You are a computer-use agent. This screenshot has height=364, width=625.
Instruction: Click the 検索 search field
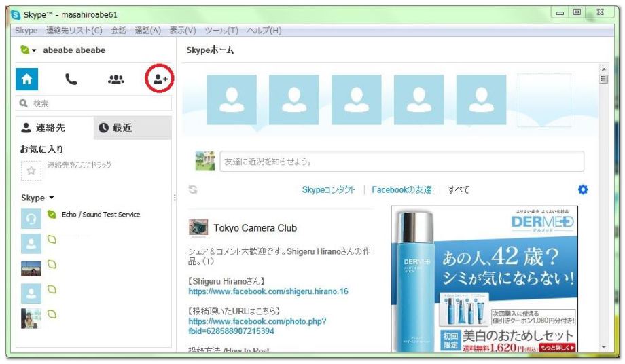coord(94,103)
